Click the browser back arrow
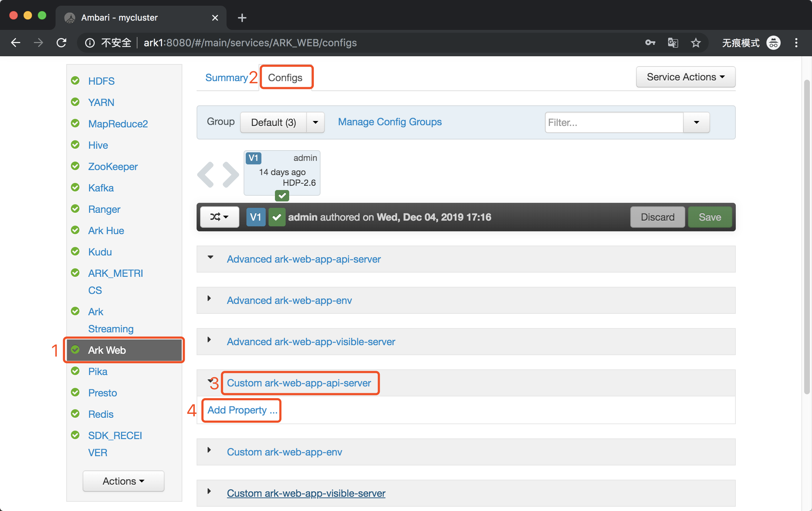This screenshot has width=812, height=511. point(16,43)
